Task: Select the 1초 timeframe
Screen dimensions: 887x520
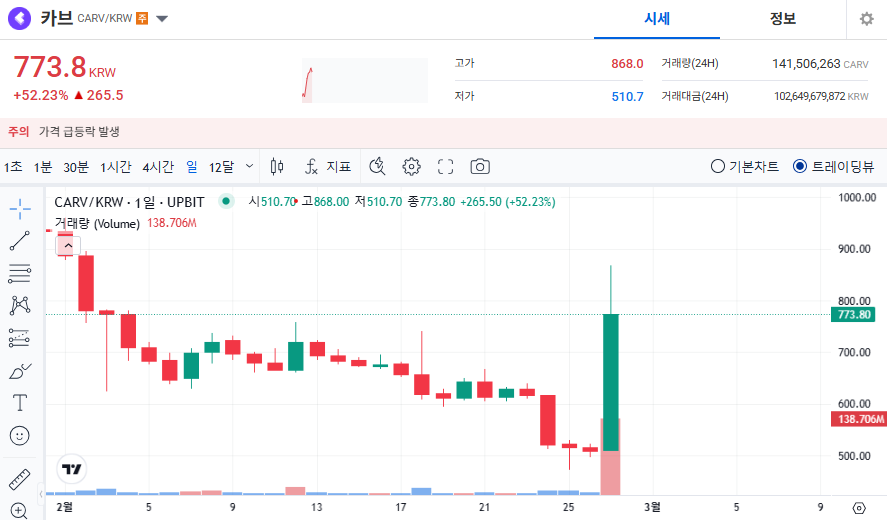Action: tap(13, 167)
